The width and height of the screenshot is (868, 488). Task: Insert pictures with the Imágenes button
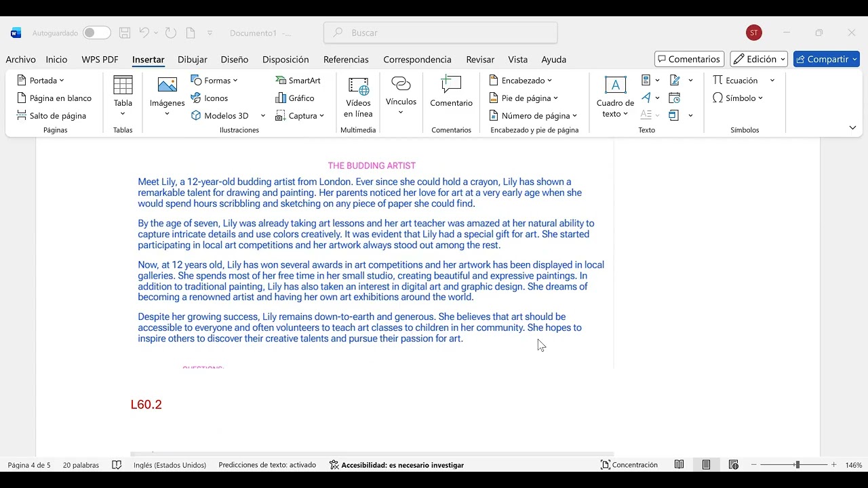pos(167,97)
